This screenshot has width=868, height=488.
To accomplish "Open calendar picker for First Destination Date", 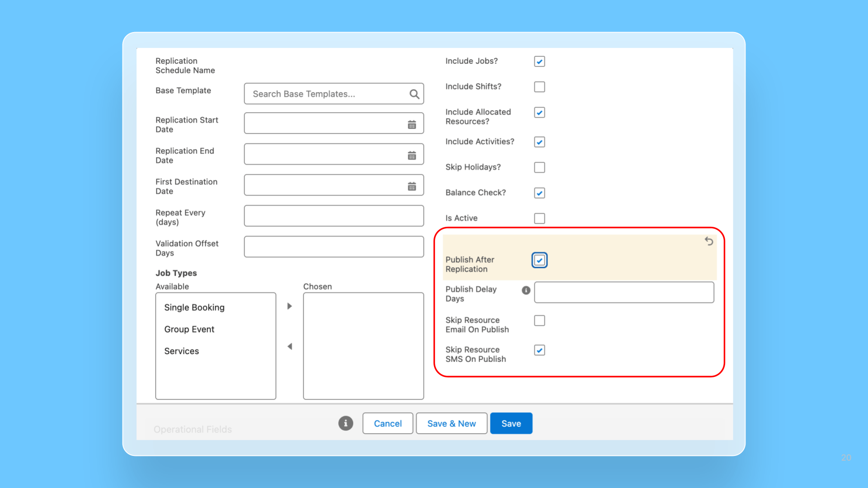I will click(x=412, y=186).
